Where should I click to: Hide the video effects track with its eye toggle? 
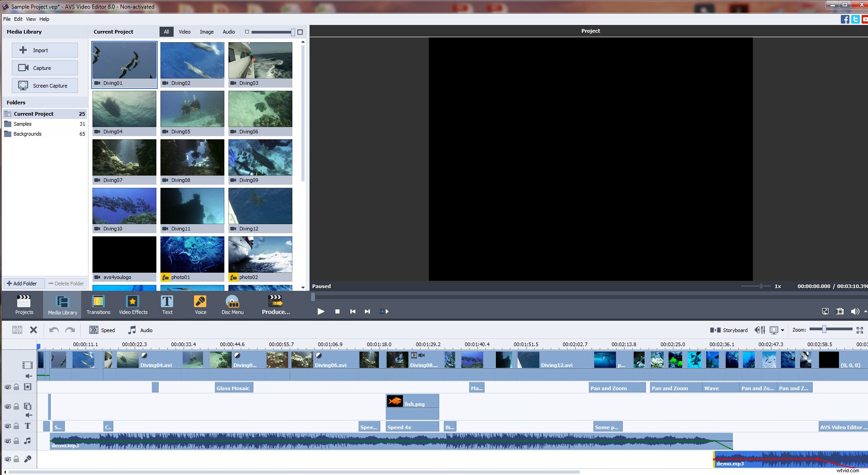click(7, 387)
